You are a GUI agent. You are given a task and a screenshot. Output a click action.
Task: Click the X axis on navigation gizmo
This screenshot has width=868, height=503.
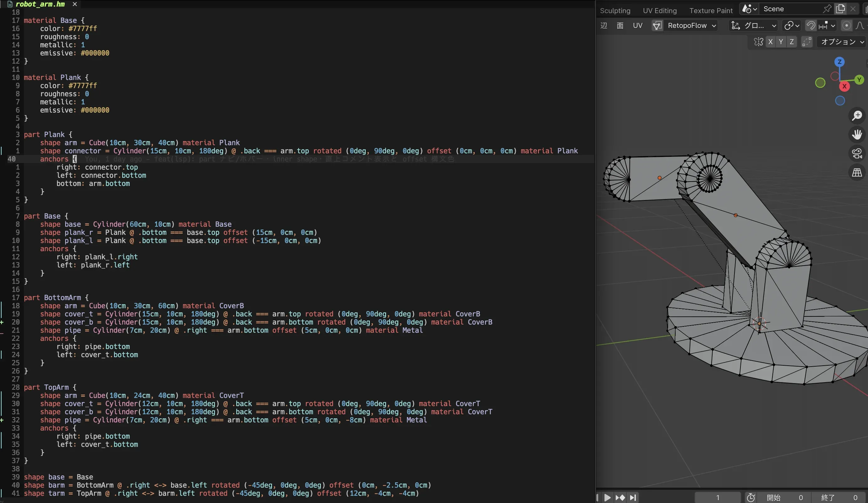(x=844, y=87)
